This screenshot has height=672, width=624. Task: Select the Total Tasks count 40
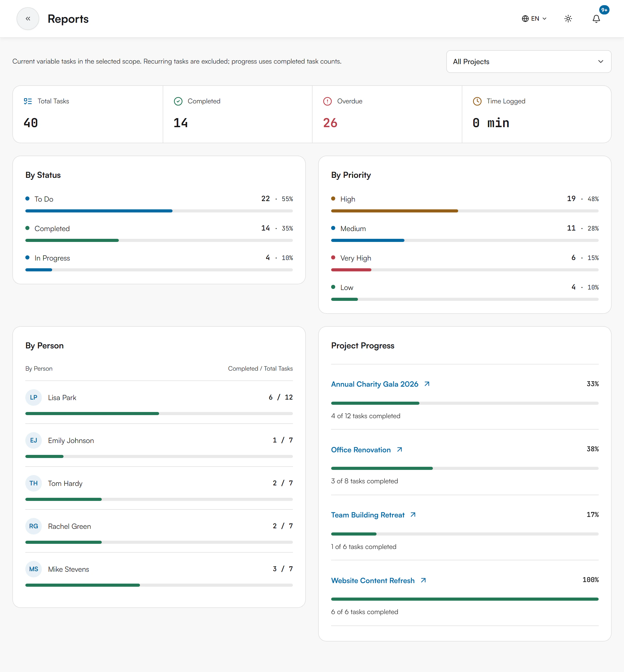click(31, 123)
